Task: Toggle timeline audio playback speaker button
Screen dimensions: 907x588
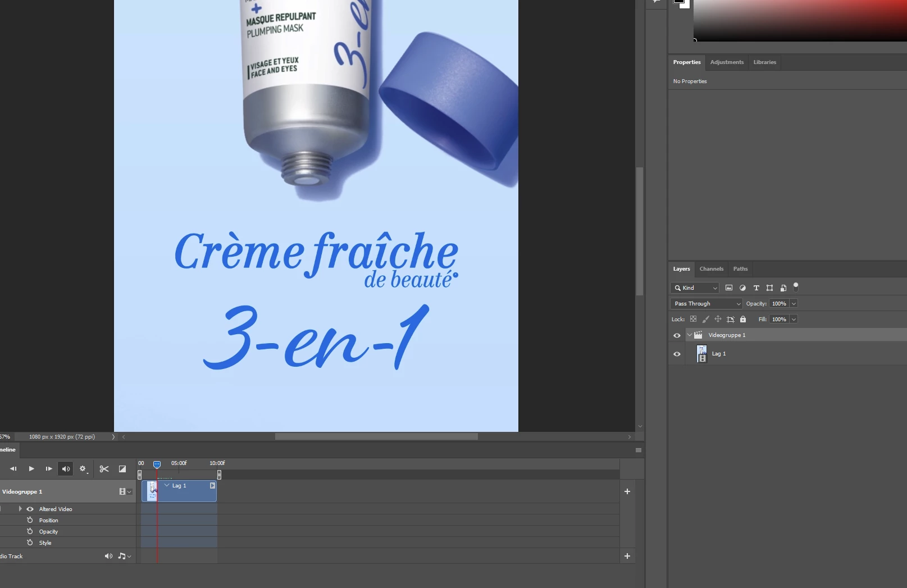Action: 66,469
